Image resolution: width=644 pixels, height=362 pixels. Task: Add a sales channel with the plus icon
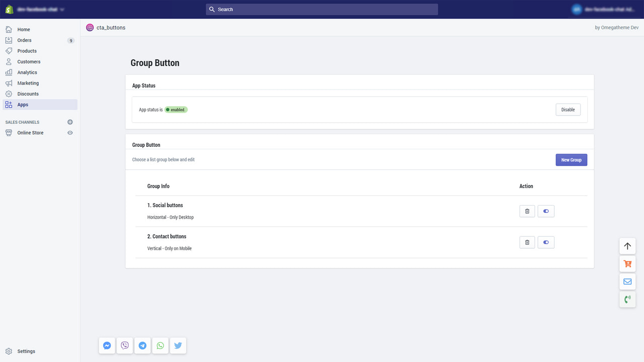[x=70, y=122]
